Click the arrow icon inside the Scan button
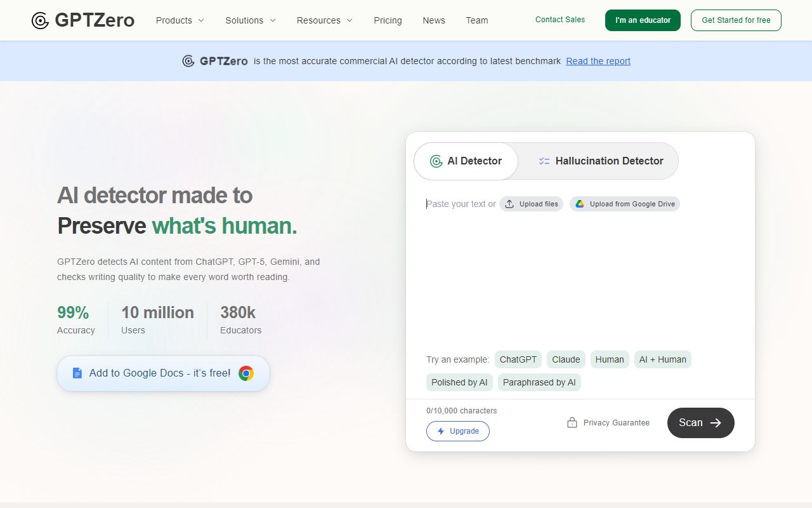The width and height of the screenshot is (812, 508). click(x=715, y=422)
